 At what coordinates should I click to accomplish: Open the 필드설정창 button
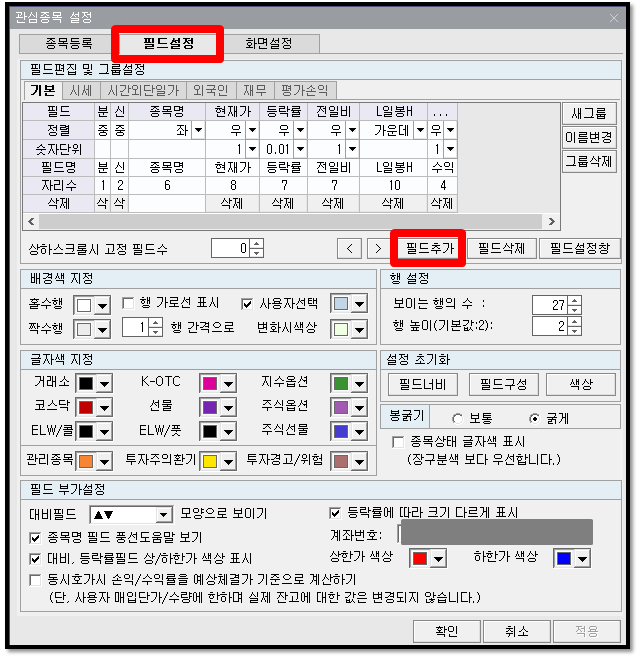pos(579,248)
